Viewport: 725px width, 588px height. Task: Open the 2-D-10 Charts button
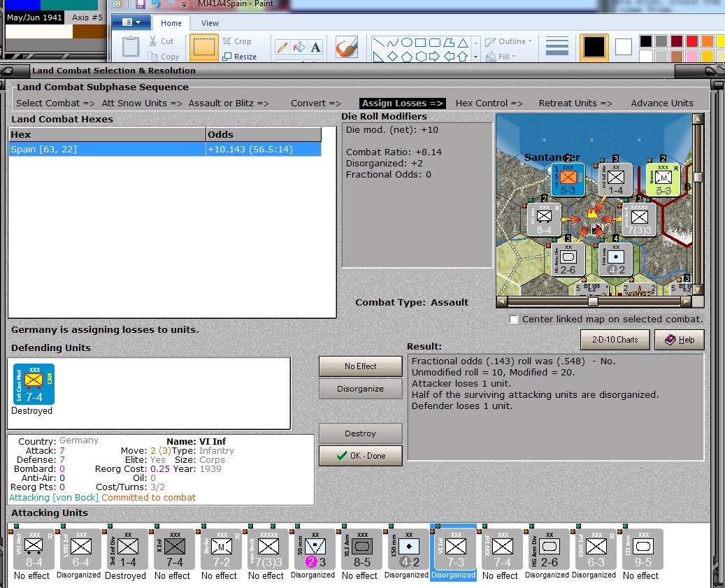point(615,340)
